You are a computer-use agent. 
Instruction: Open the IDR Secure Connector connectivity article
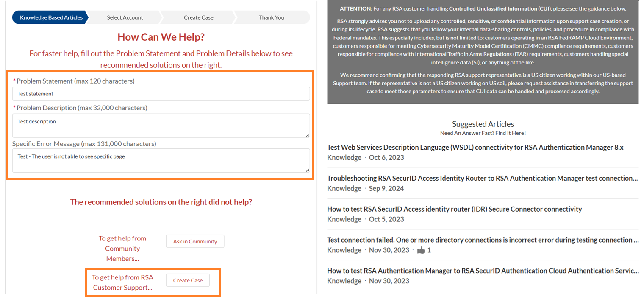click(x=455, y=209)
